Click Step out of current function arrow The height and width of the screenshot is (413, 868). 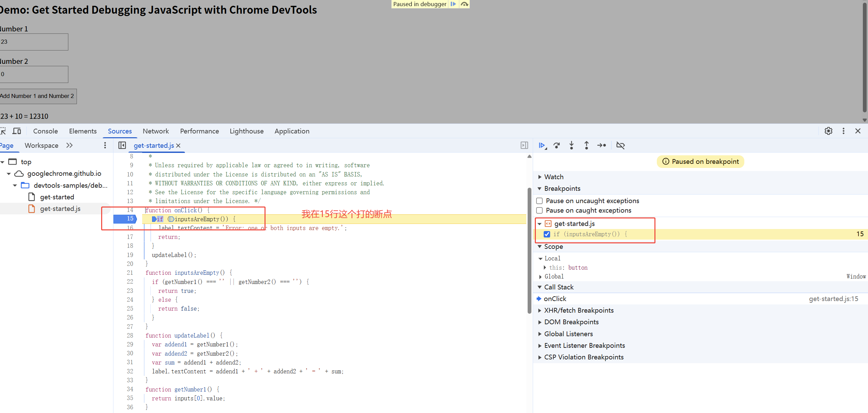(x=586, y=145)
